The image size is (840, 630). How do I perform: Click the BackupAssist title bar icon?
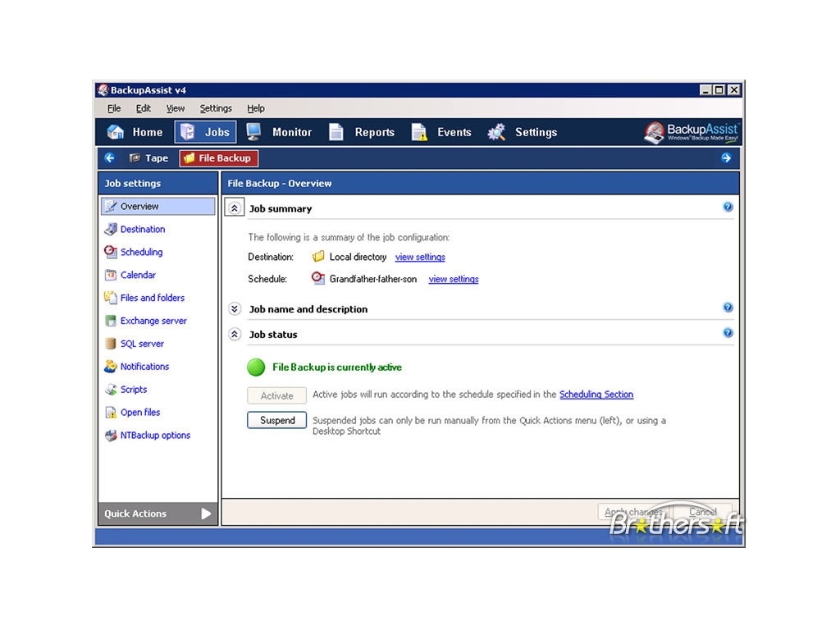click(x=103, y=90)
